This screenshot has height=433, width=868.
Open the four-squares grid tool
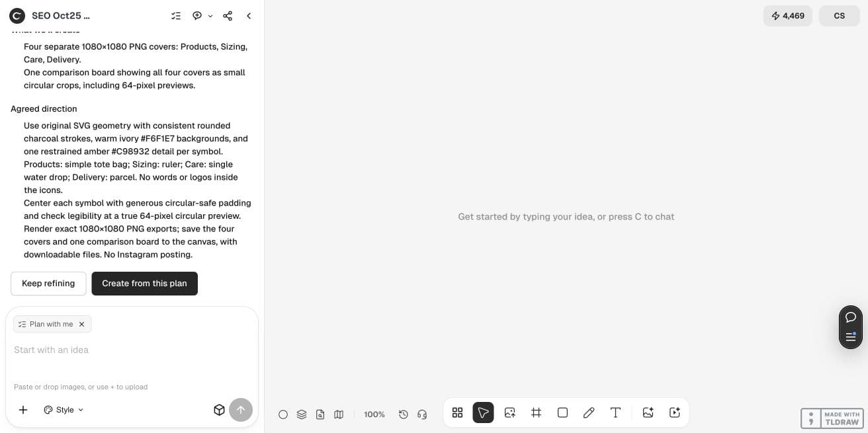[457, 413]
